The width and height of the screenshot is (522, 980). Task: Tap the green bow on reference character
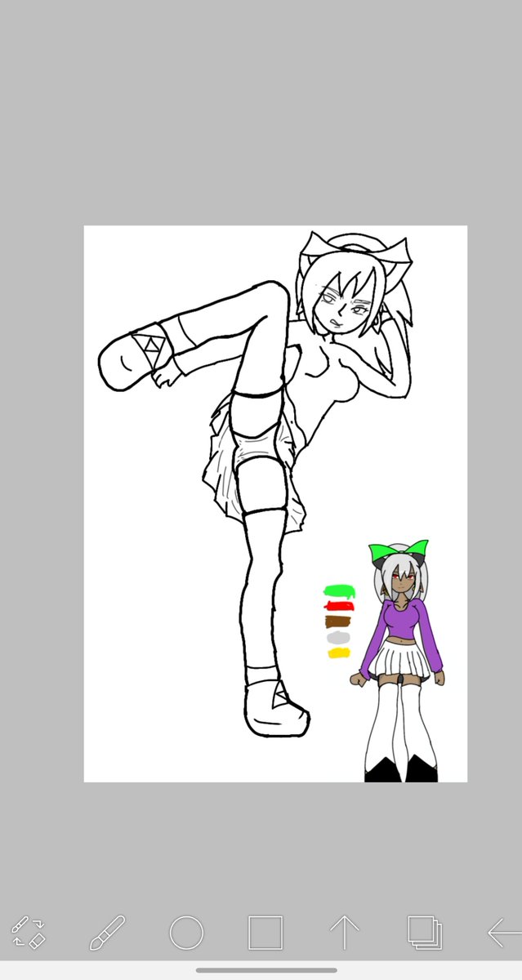[x=399, y=552]
